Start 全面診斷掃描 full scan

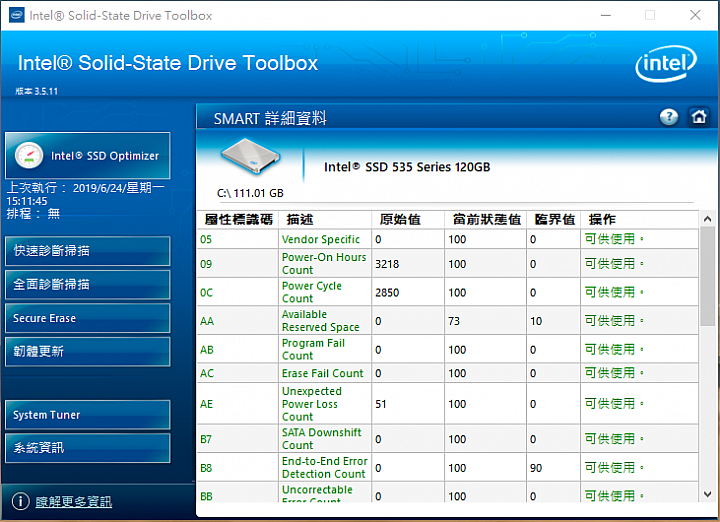tap(88, 285)
